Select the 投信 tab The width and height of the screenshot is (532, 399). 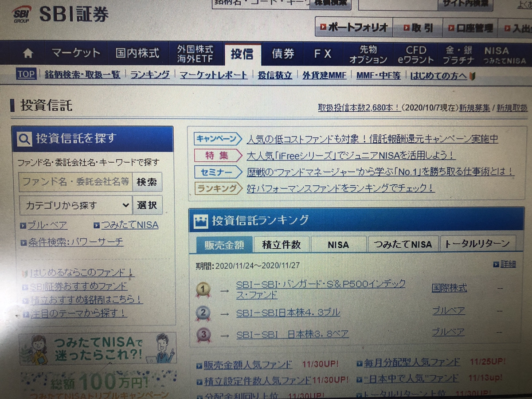242,54
